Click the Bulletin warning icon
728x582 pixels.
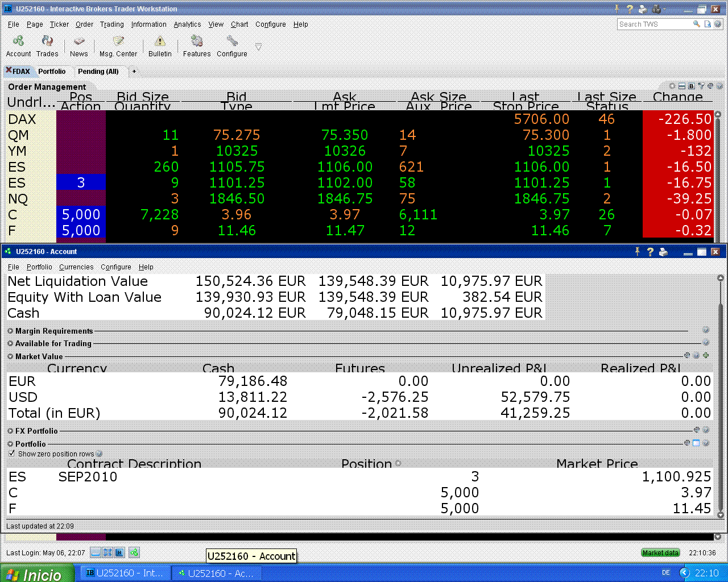click(160, 41)
